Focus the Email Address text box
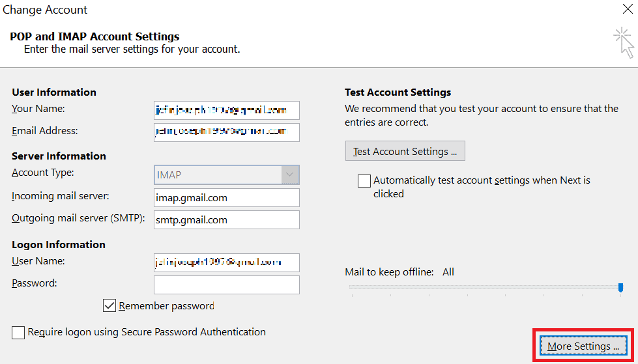Image resolution: width=638 pixels, height=364 pixels. (x=226, y=132)
